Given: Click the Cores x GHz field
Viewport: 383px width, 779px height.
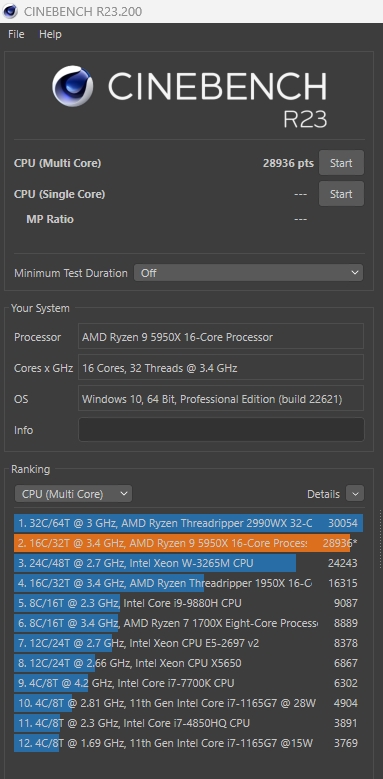Looking at the screenshot, I should pos(221,367).
